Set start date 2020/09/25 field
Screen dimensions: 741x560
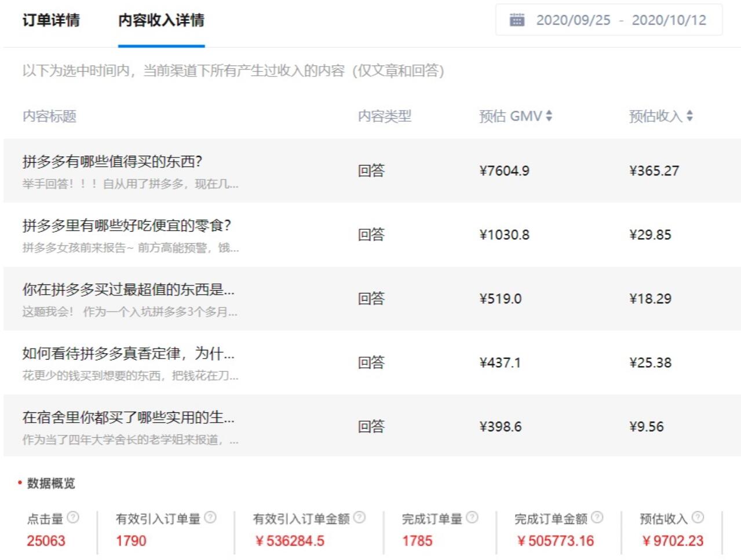573,20
